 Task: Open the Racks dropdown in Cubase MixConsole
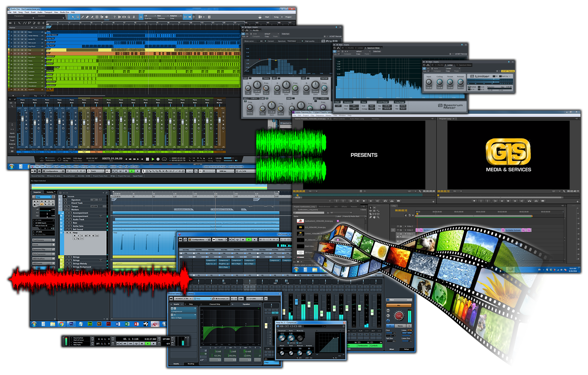pyautogui.click(x=220, y=240)
